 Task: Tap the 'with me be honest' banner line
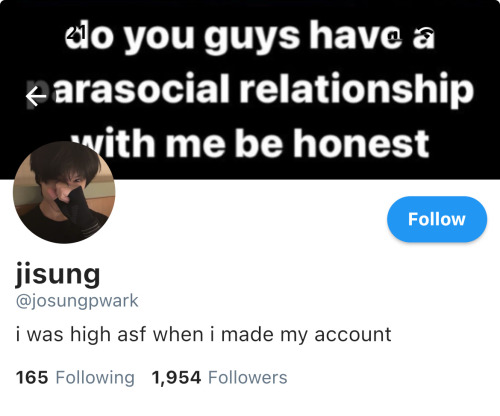[250, 143]
